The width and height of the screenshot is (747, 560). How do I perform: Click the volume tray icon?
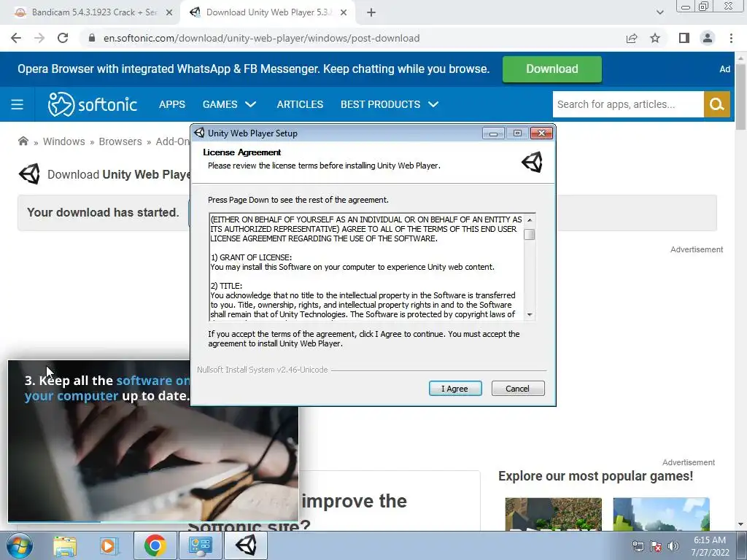(x=673, y=546)
